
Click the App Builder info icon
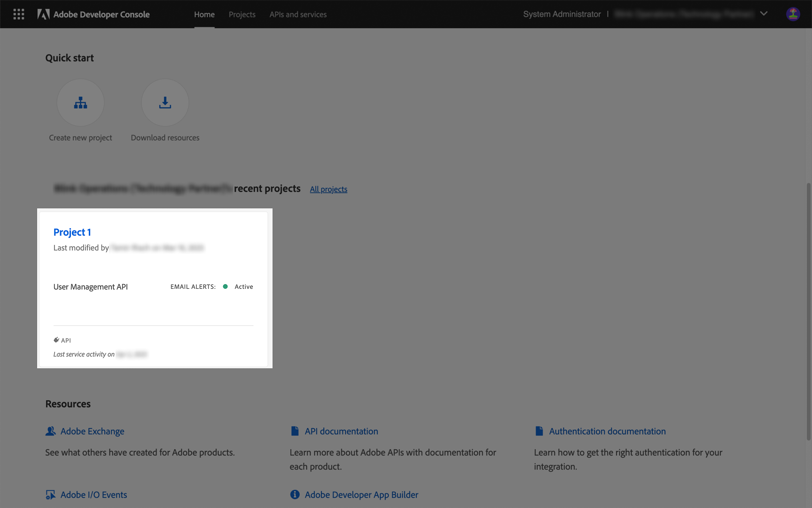(x=295, y=494)
